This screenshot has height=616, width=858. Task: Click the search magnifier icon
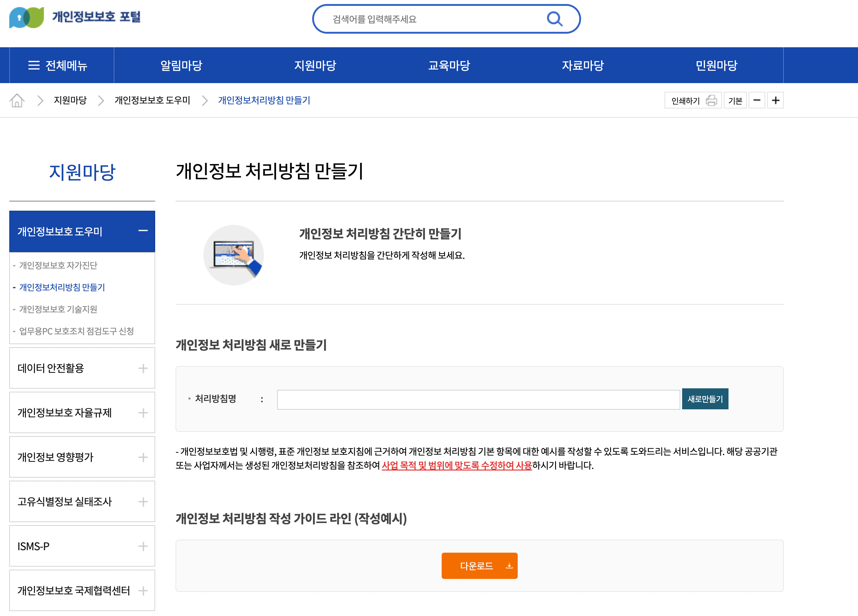tap(554, 19)
